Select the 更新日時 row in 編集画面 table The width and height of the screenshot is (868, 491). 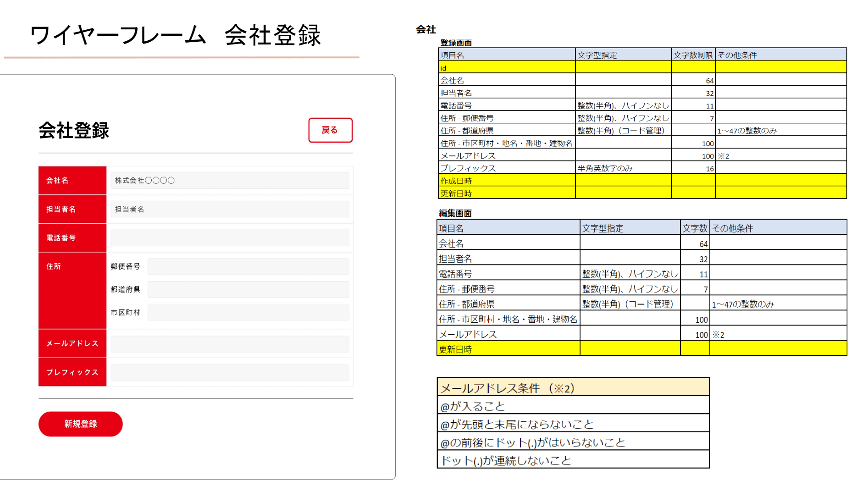tap(642, 348)
